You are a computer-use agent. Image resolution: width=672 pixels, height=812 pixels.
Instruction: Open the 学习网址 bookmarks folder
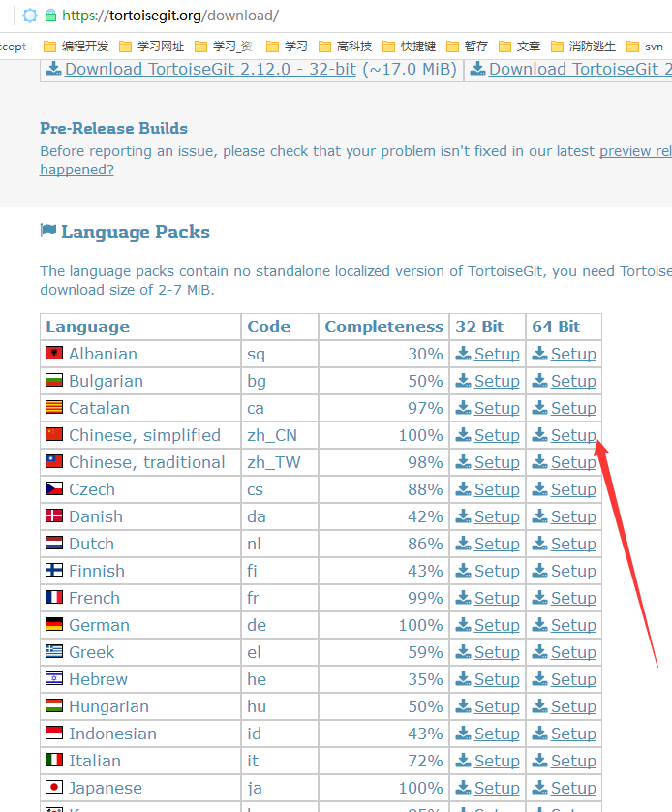152,47
